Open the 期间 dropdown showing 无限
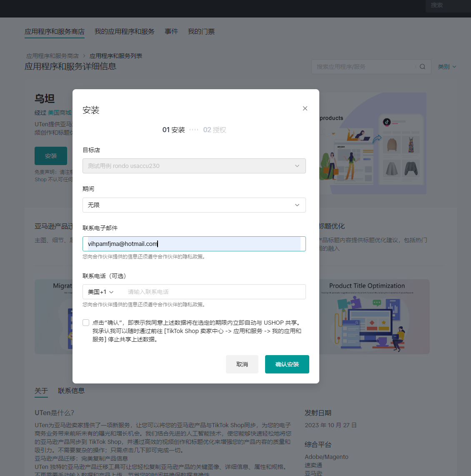This screenshot has height=476, width=471. point(194,205)
